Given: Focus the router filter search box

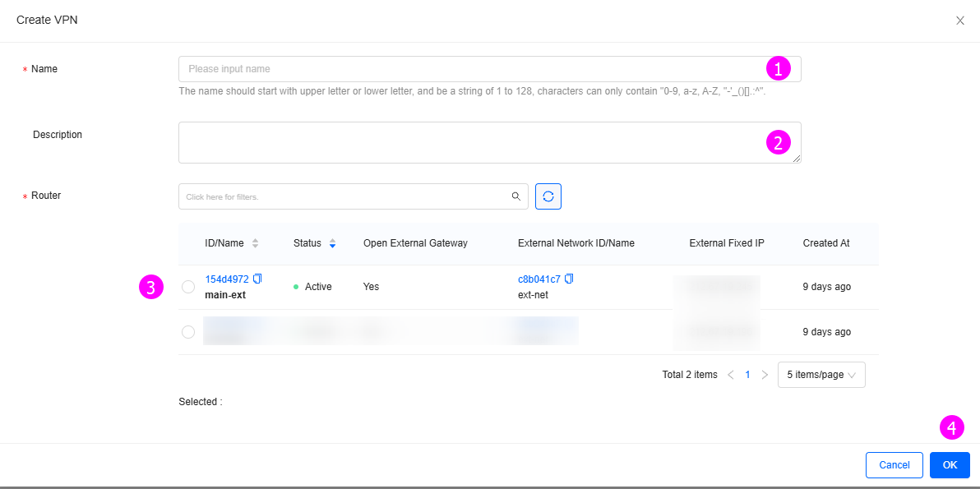Looking at the screenshot, I should 354,196.
